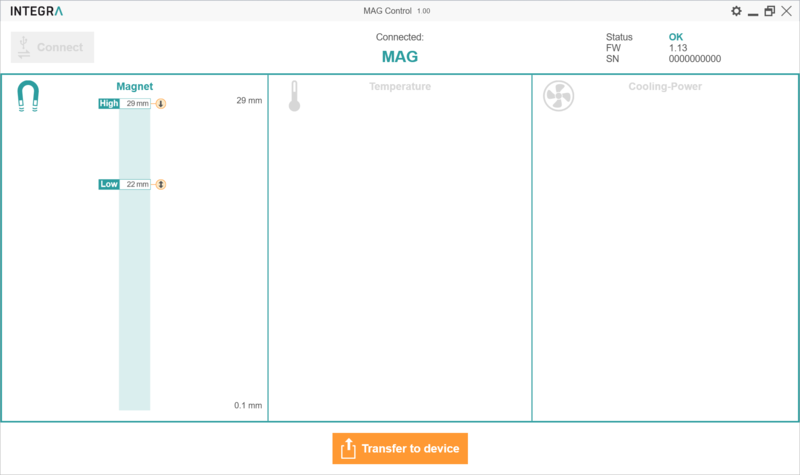Restore down the MAG Control window
800x475 pixels.
[769, 11]
